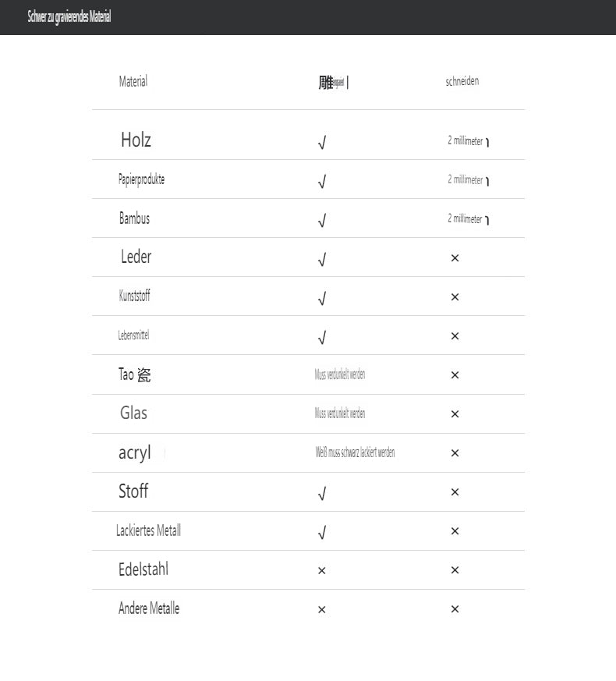The width and height of the screenshot is (616, 681).
Task: Click the engraving checkmark in Stoff row
Action: [x=321, y=494]
